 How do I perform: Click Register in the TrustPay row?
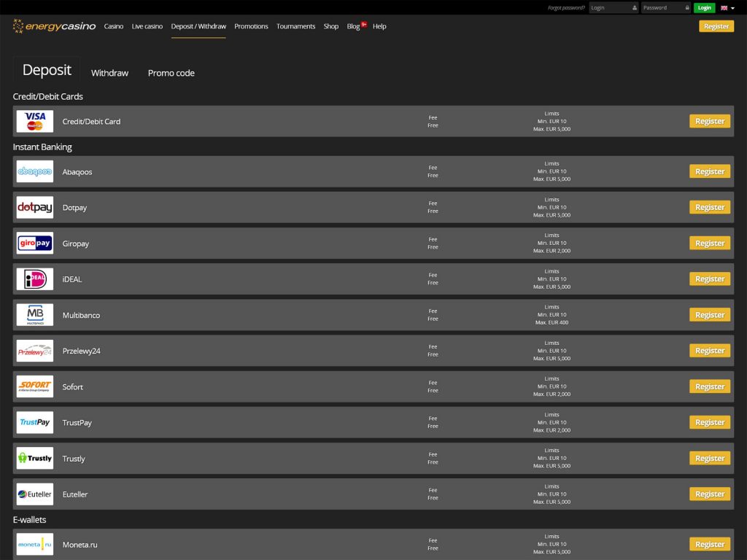point(709,422)
